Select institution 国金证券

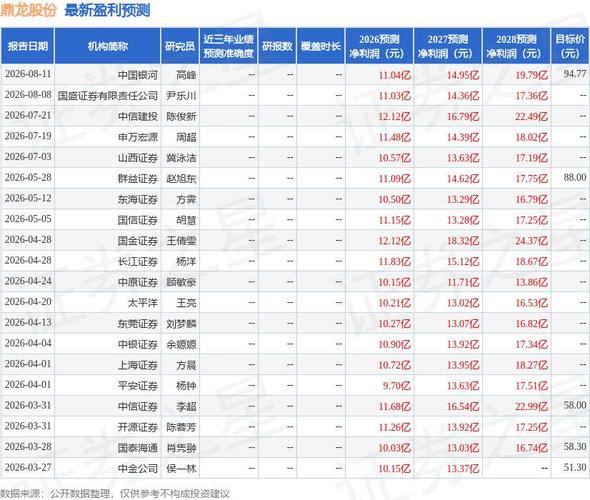[138, 241]
